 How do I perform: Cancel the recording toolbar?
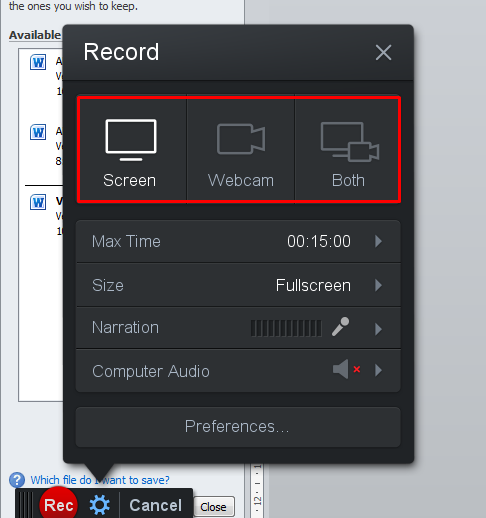(x=156, y=505)
